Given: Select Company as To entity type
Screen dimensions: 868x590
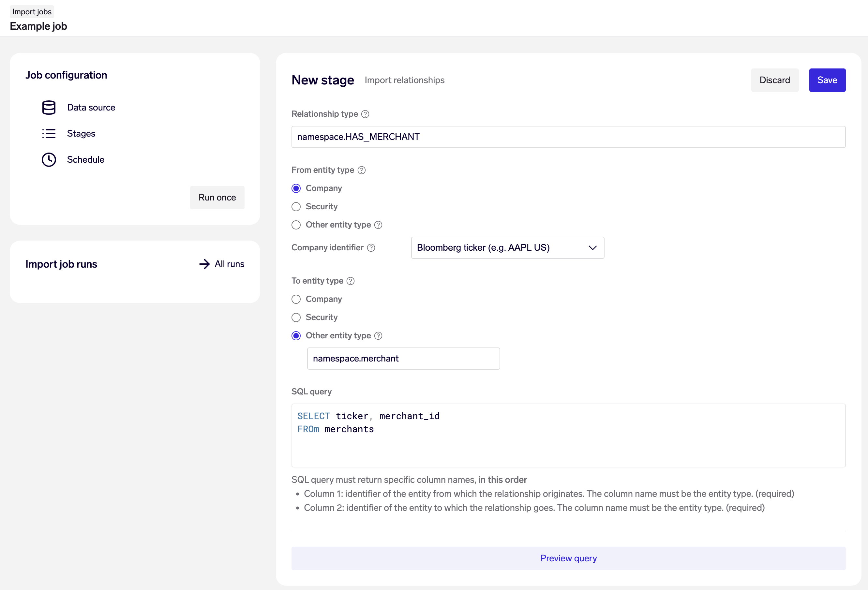Looking at the screenshot, I should pyautogui.click(x=296, y=299).
